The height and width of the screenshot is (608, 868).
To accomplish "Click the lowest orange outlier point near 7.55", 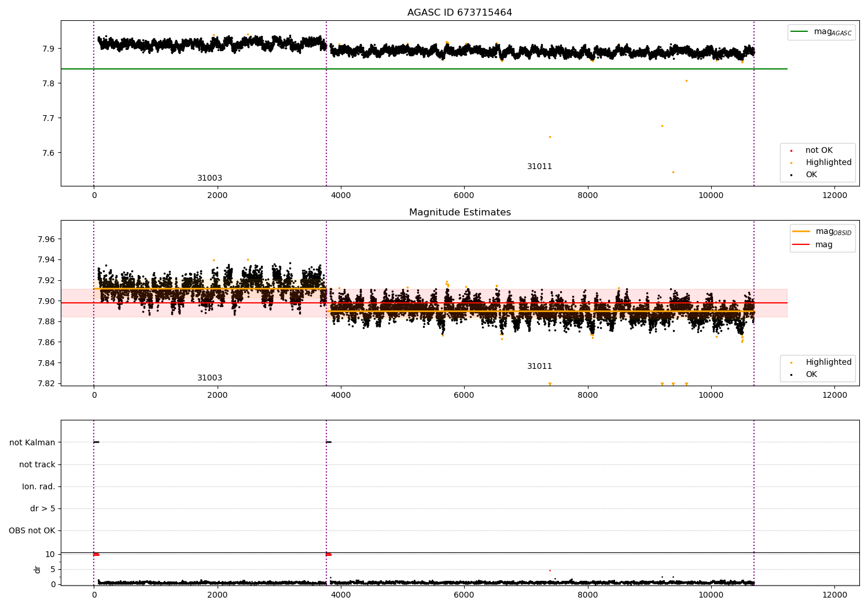I will [673, 172].
